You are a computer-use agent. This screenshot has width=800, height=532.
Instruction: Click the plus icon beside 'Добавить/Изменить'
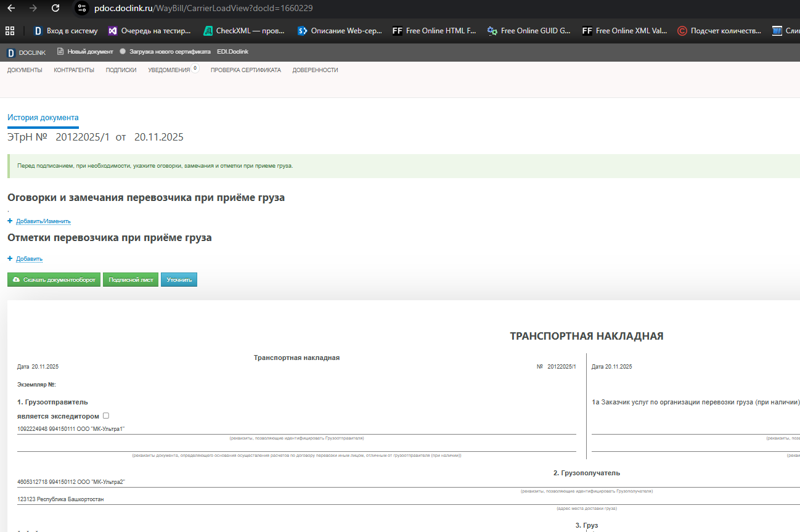tap(10, 221)
